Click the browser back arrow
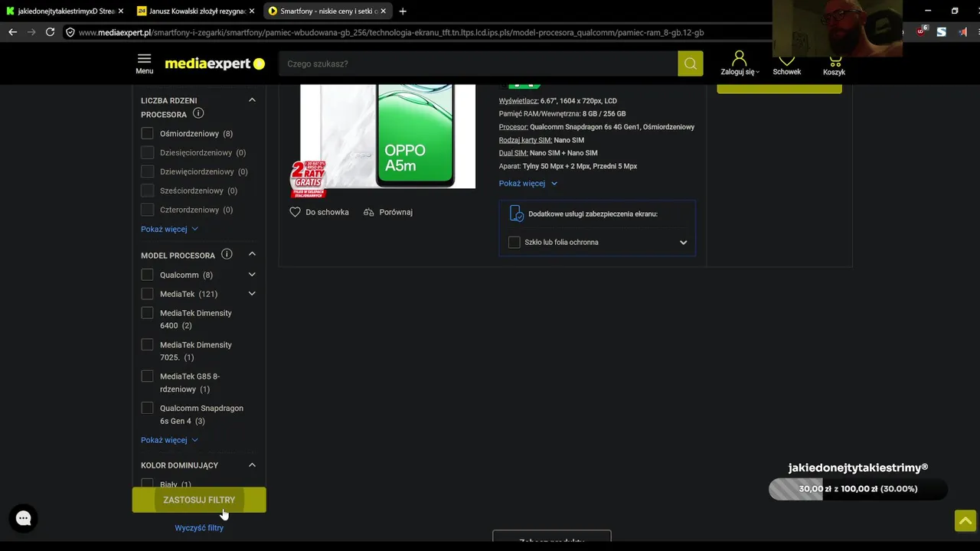 pyautogui.click(x=12, y=32)
